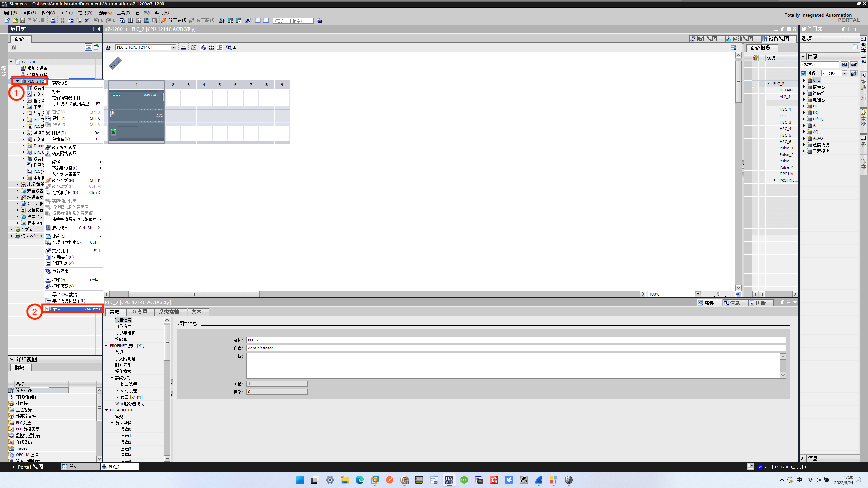Open TIA Portal from the Windows taskbar
This screenshot has width=868, height=488.
click(449, 480)
